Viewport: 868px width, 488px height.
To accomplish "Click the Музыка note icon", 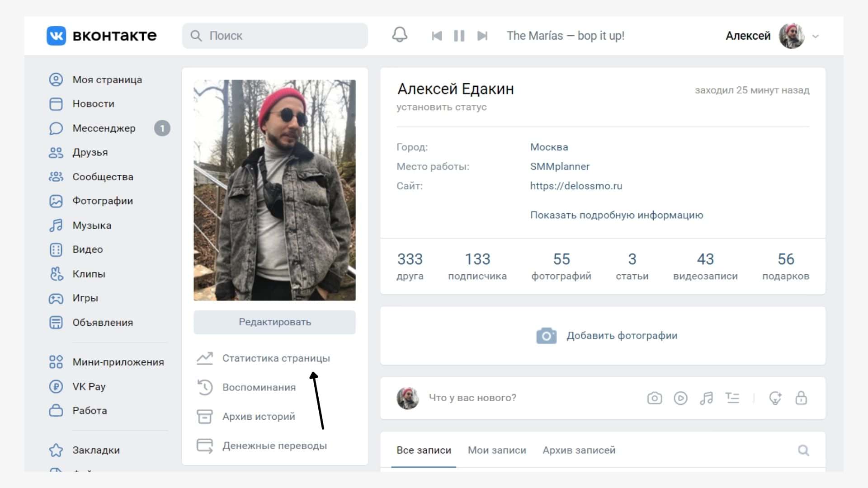I will pyautogui.click(x=56, y=225).
